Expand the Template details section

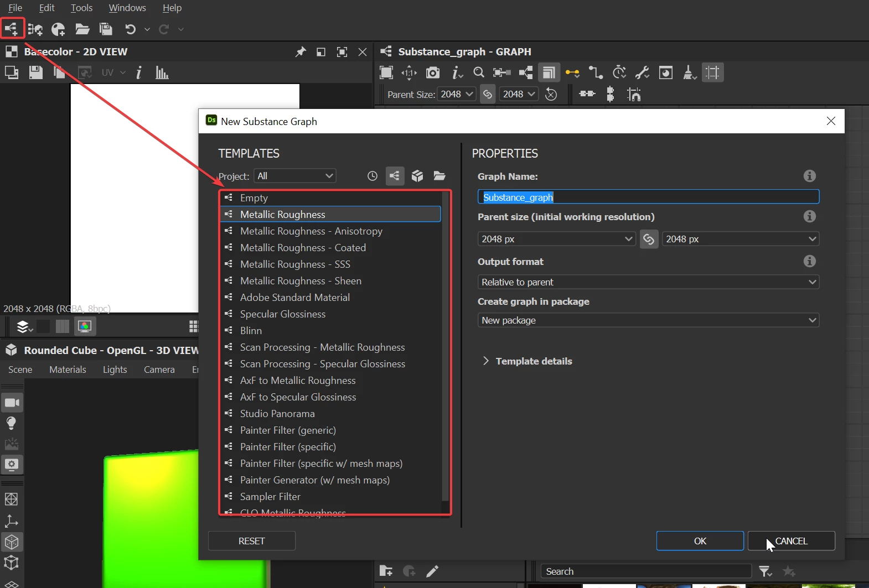(x=527, y=361)
